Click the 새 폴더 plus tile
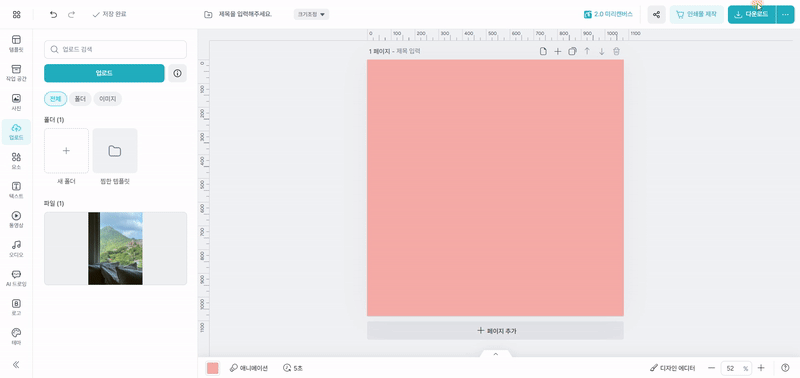The width and height of the screenshot is (800, 378). [x=66, y=151]
